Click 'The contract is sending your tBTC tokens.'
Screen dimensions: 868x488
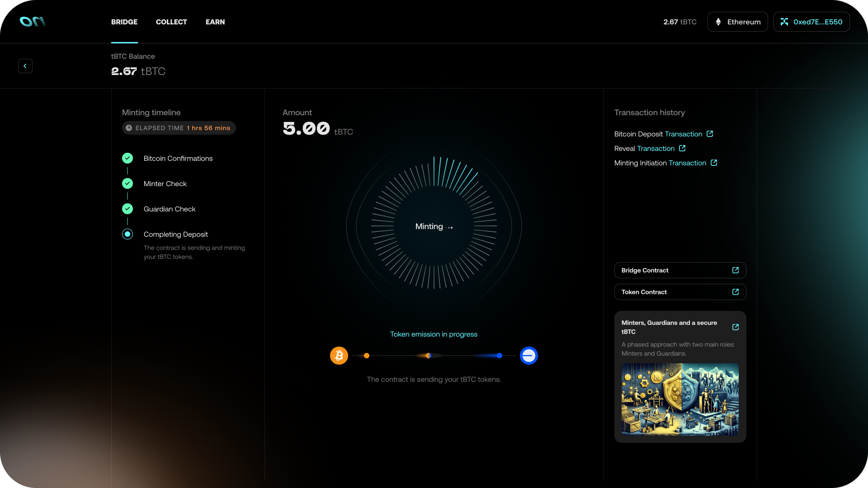coord(434,379)
